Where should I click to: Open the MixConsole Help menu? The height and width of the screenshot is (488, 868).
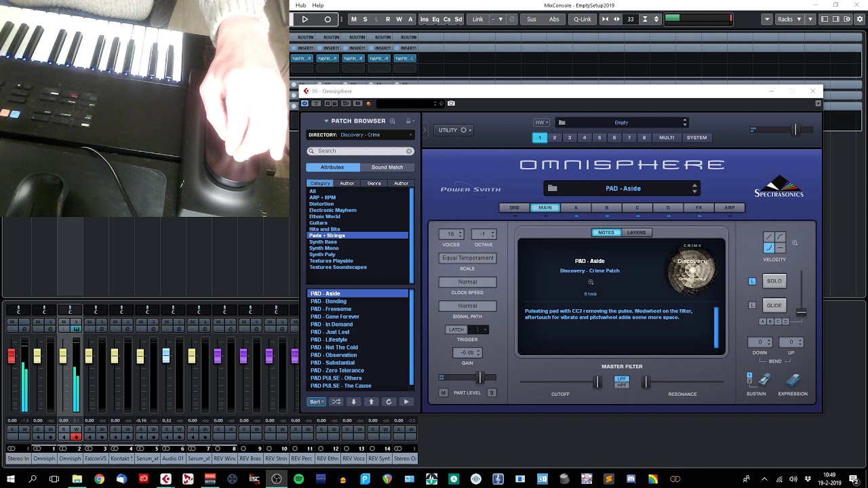click(317, 5)
